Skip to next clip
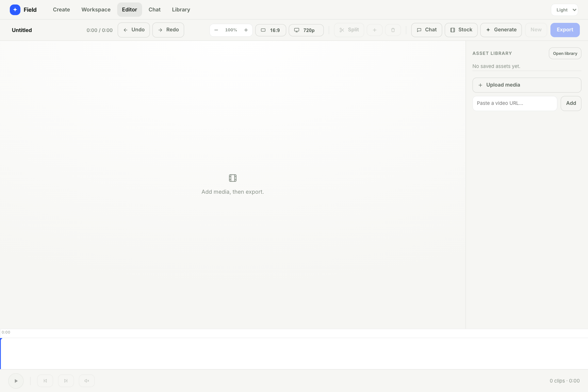Screen dimensions: 588x392 pyautogui.click(x=66, y=381)
